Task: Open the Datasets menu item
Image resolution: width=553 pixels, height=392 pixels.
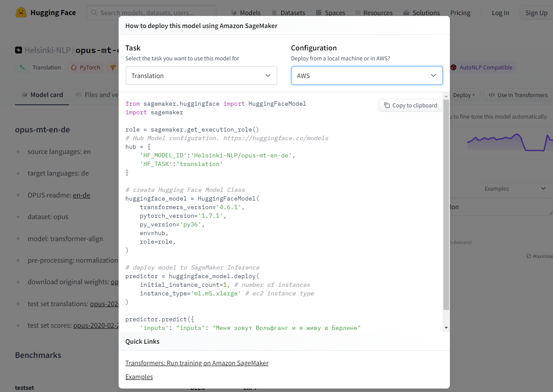Action: (288, 13)
